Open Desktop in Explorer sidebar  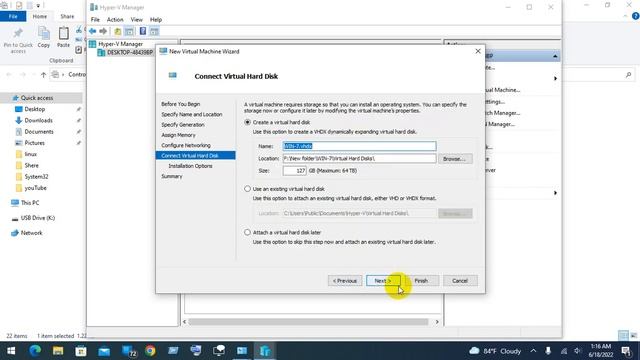(x=34, y=109)
